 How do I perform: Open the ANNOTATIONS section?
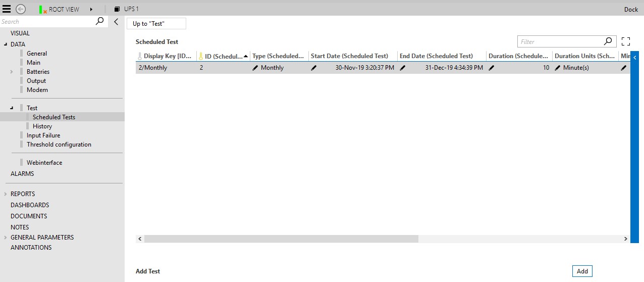tap(31, 248)
